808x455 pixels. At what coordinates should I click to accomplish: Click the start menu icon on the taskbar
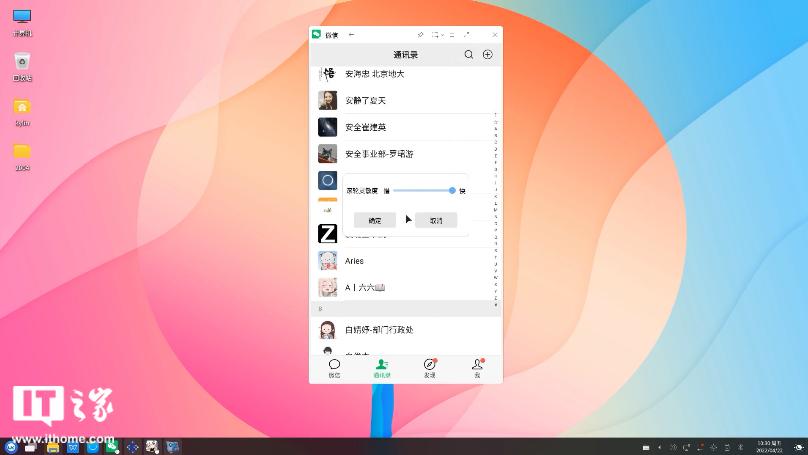tap(11, 446)
